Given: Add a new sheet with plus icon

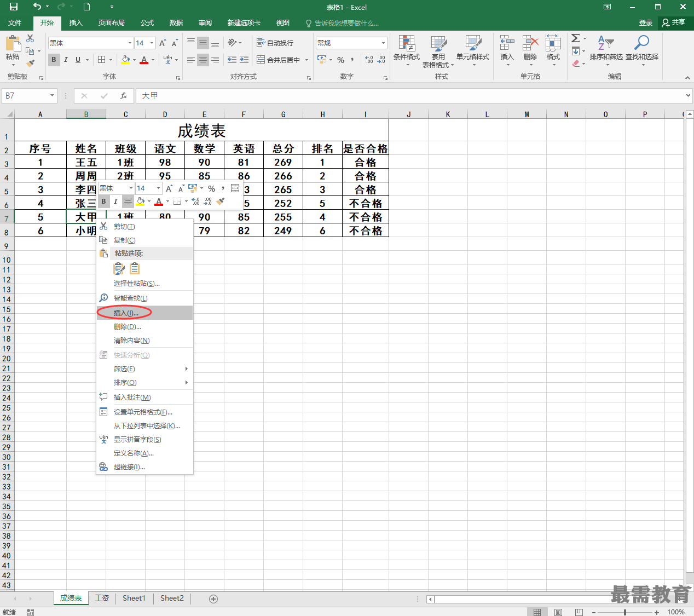Looking at the screenshot, I should pyautogui.click(x=213, y=598).
